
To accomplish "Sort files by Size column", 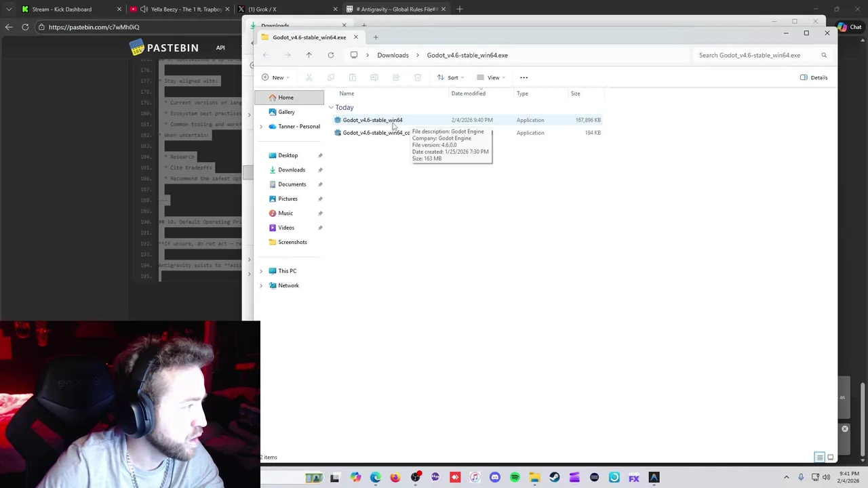I will (575, 94).
